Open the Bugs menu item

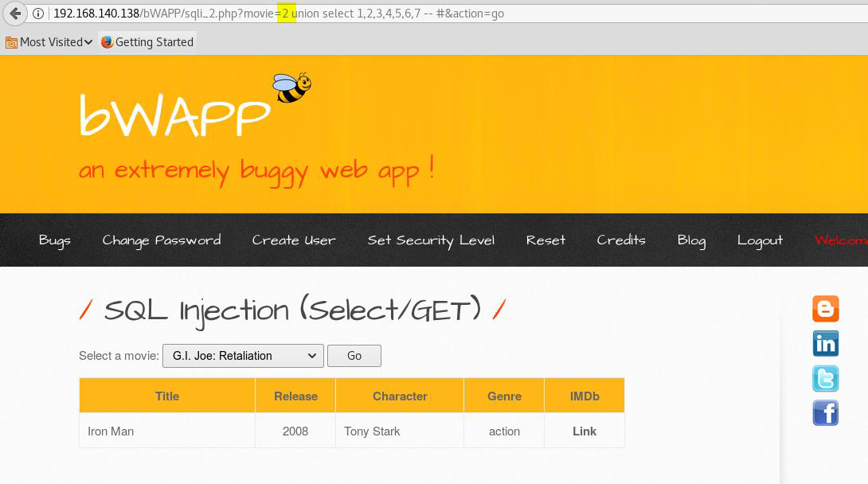coord(54,240)
